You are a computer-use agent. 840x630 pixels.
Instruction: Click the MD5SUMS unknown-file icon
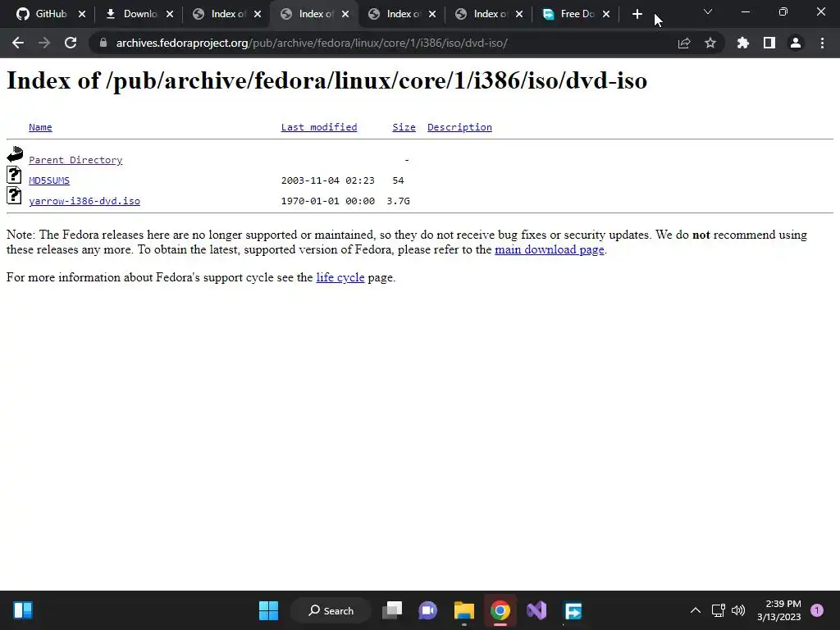(14, 175)
